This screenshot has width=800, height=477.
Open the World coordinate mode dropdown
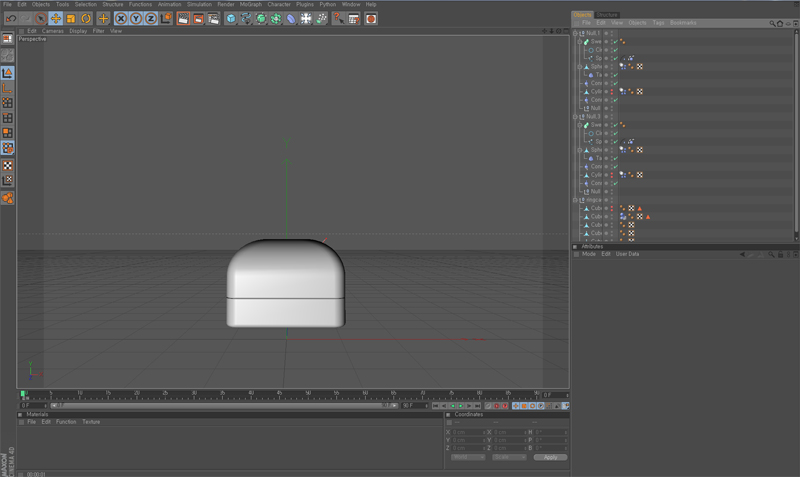pyautogui.click(x=467, y=457)
